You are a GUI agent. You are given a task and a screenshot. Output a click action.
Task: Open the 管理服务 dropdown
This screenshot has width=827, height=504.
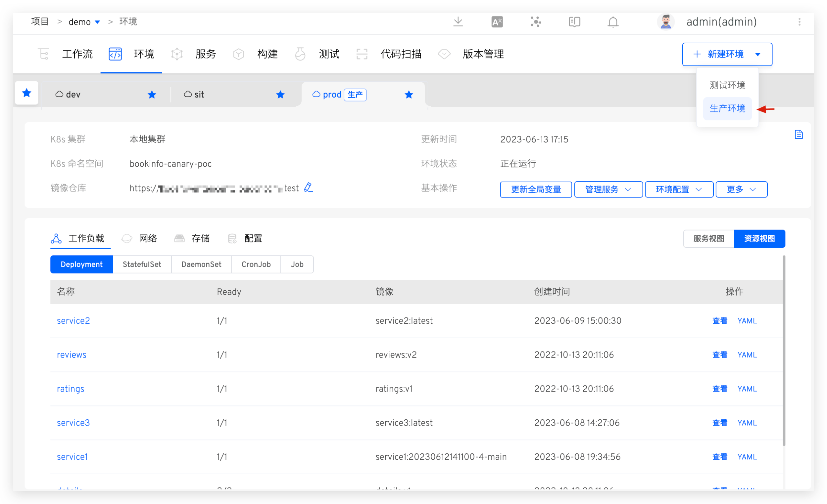tap(608, 189)
